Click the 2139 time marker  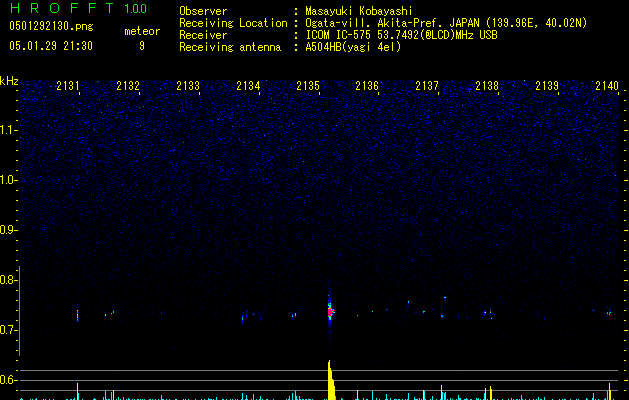(x=547, y=86)
